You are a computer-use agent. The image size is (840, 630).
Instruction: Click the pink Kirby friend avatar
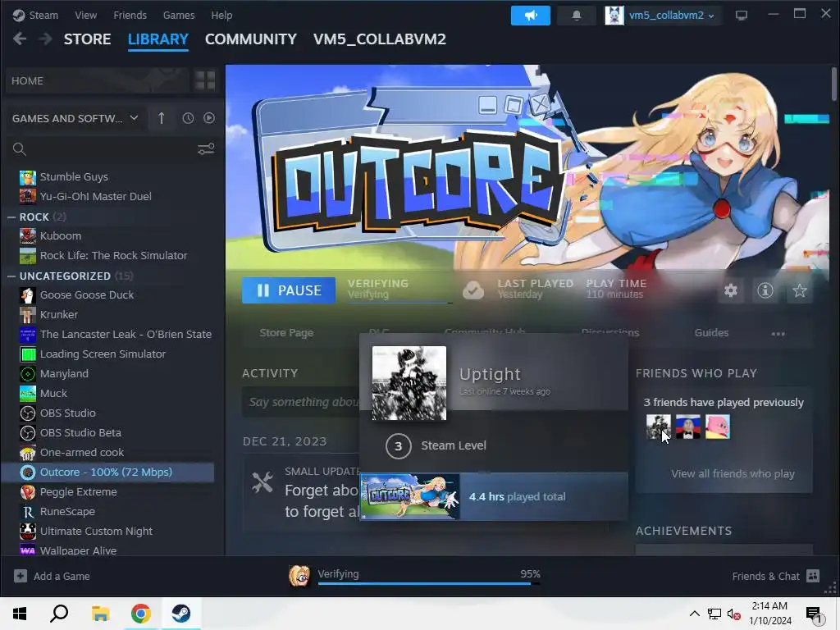click(x=718, y=427)
